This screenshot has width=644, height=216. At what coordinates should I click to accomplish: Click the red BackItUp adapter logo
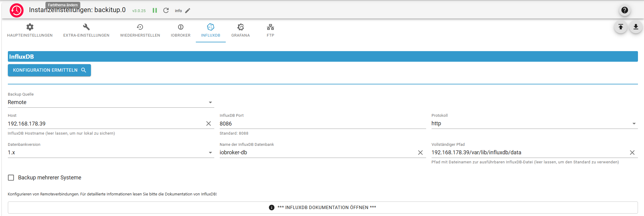click(x=16, y=10)
